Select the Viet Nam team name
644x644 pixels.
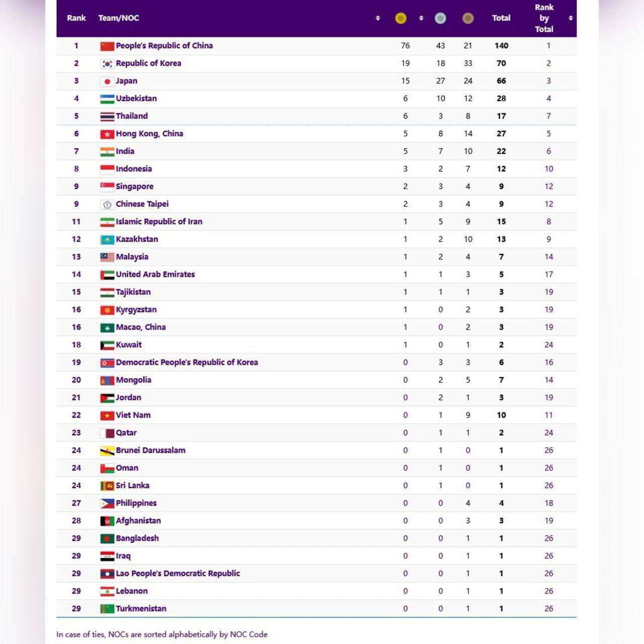click(x=133, y=415)
